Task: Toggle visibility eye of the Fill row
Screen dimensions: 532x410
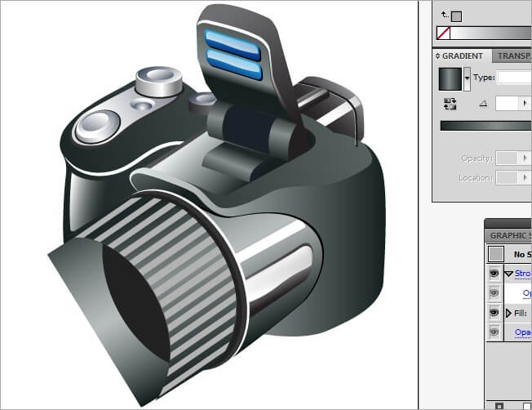Action: (494, 313)
